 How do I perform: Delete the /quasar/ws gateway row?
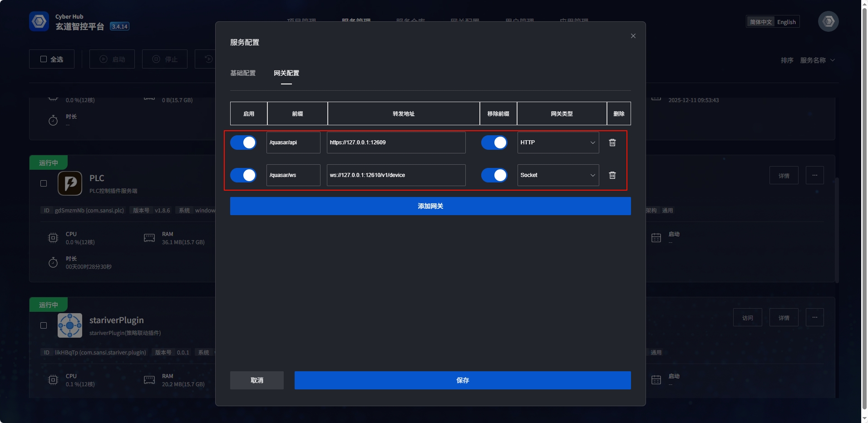click(x=612, y=175)
